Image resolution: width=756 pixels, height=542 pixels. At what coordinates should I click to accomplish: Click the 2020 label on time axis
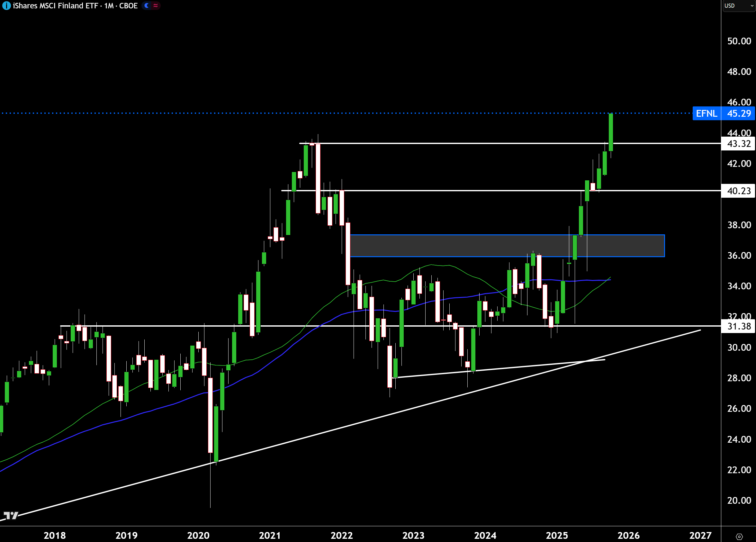(x=198, y=535)
